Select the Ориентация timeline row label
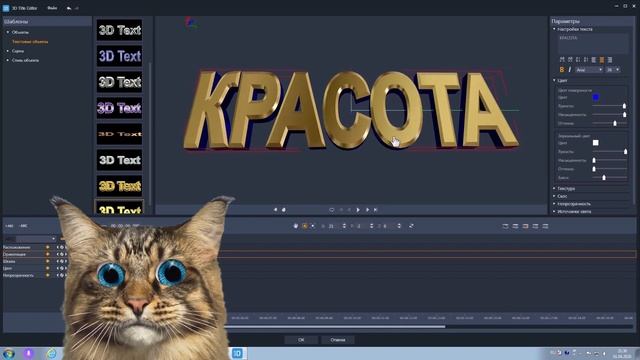The image size is (640, 360). pos(14,254)
